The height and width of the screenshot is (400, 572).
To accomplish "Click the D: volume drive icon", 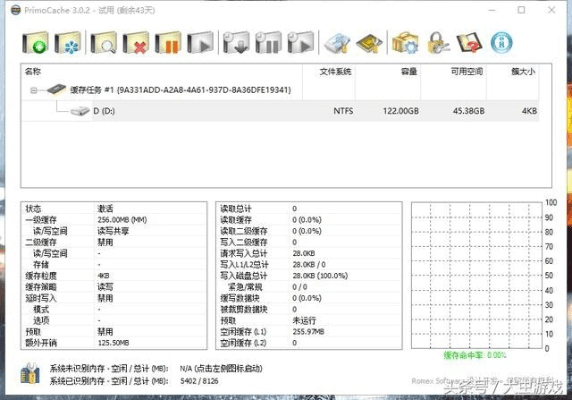I will [80, 111].
